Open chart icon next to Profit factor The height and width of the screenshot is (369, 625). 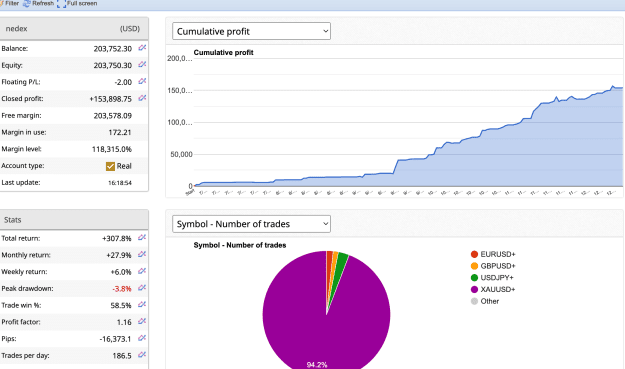click(142, 322)
